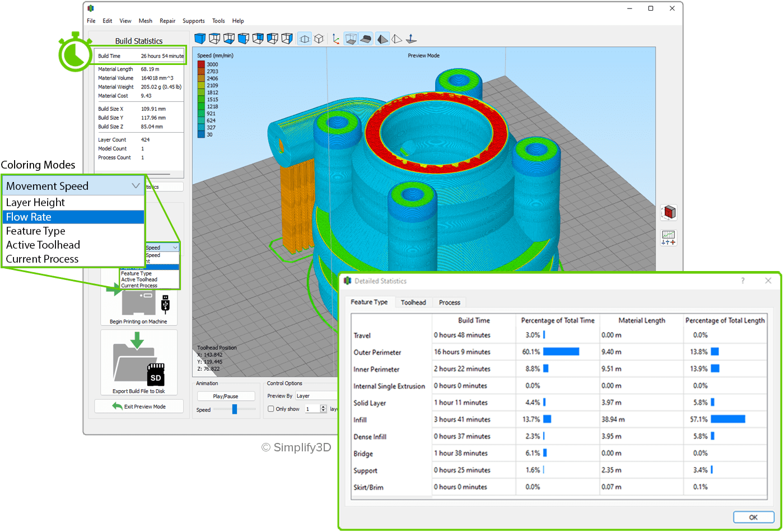Show the coordinate axes icon in toolbar
This screenshot has width=784, height=532.
tap(335, 39)
